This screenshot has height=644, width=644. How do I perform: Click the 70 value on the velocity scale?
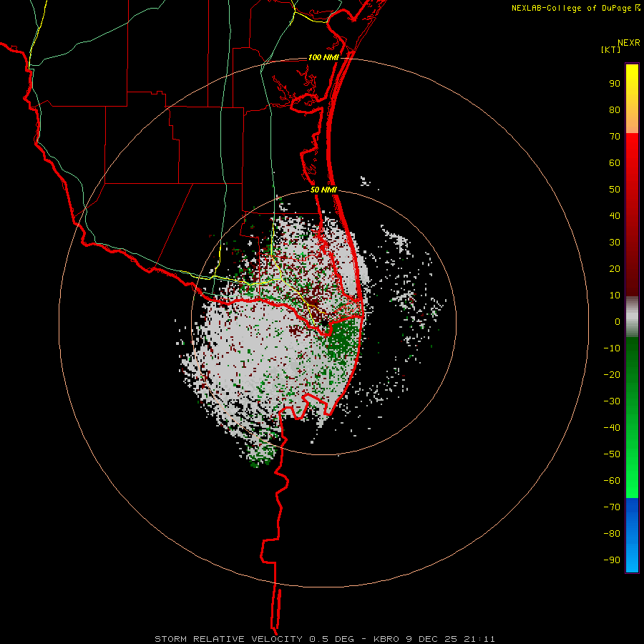(x=615, y=137)
